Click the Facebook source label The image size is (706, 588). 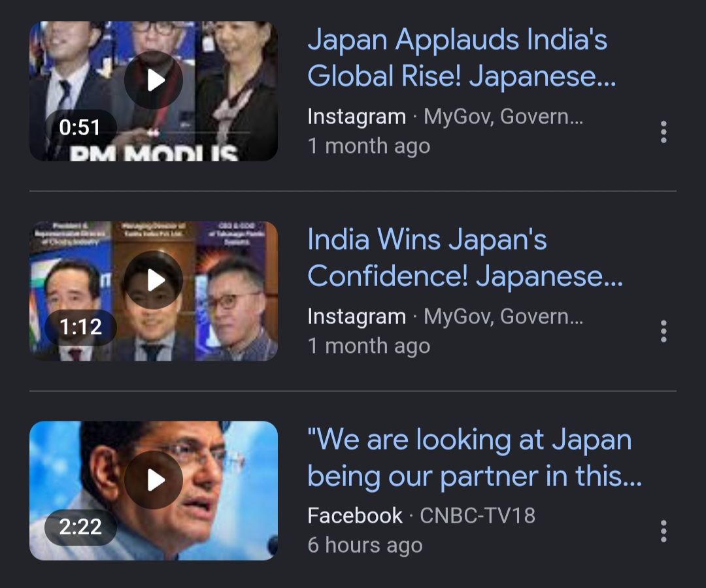(x=355, y=515)
